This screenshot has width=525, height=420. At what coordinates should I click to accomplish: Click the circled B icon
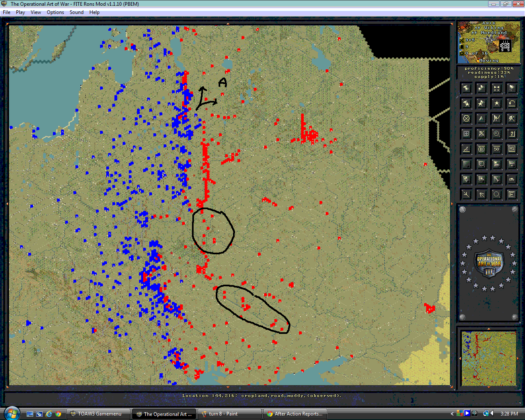pos(482,149)
